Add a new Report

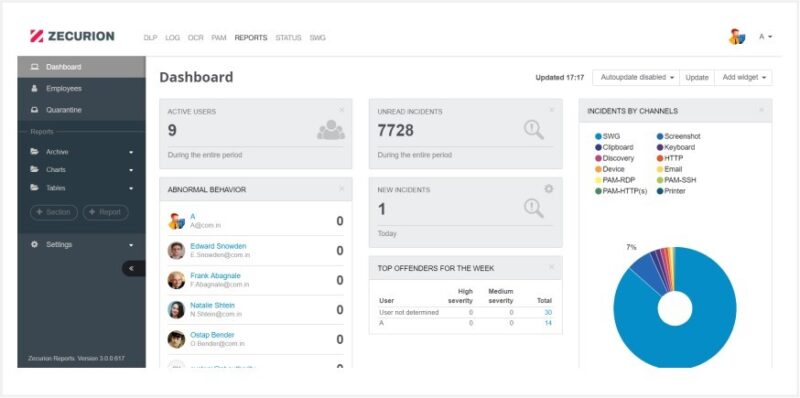[x=106, y=212]
